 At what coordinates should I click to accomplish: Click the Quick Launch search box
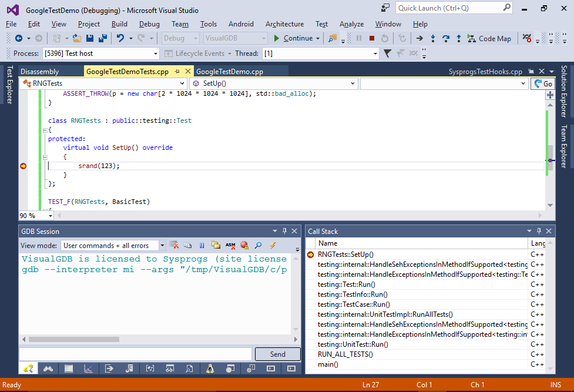click(x=454, y=8)
